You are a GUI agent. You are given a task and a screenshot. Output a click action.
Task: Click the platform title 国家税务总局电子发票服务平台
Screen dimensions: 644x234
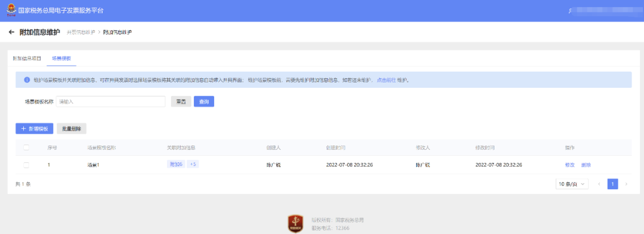tap(61, 11)
